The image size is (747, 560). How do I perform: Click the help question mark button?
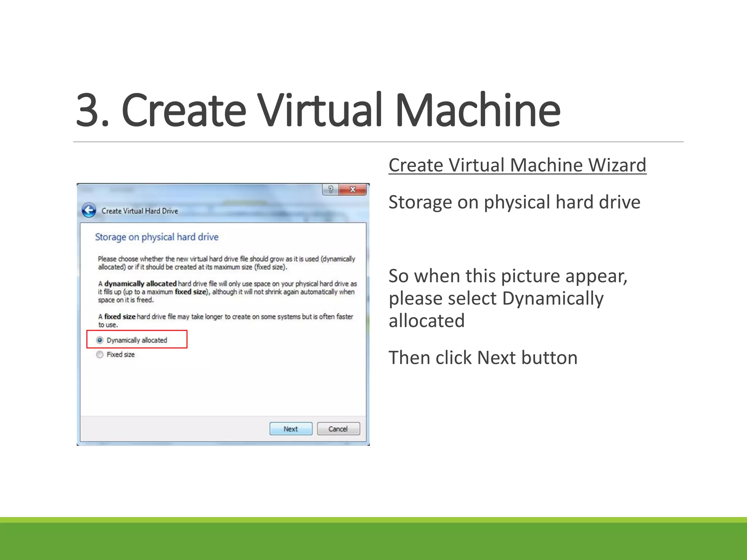330,190
